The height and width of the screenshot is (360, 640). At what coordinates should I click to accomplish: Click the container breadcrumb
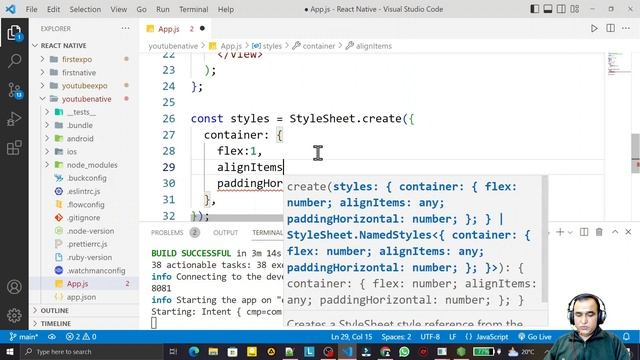(319, 46)
